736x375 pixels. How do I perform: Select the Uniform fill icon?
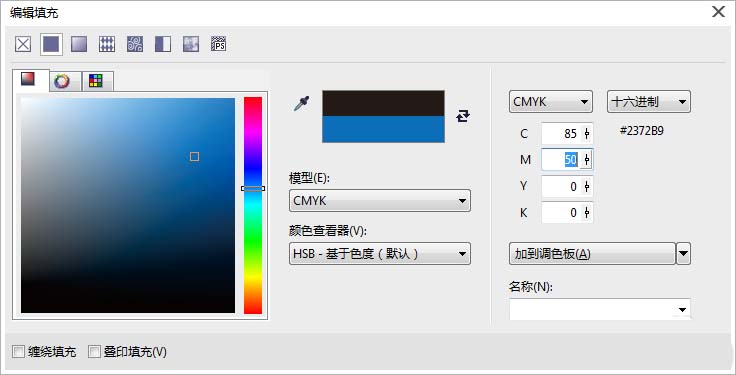[x=51, y=45]
